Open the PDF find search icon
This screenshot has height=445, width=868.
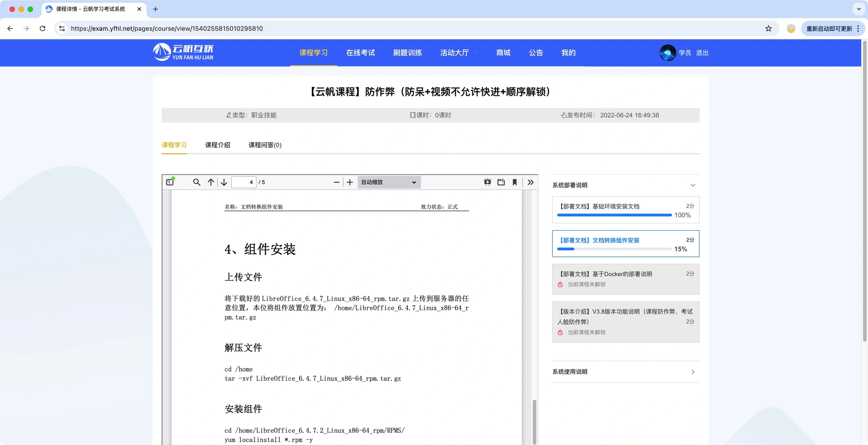pyautogui.click(x=197, y=182)
